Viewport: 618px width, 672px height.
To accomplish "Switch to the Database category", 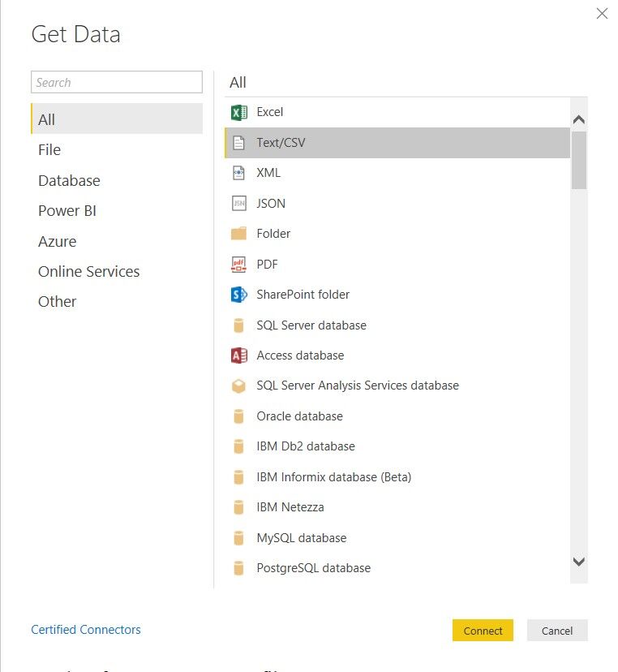I will 69,180.
